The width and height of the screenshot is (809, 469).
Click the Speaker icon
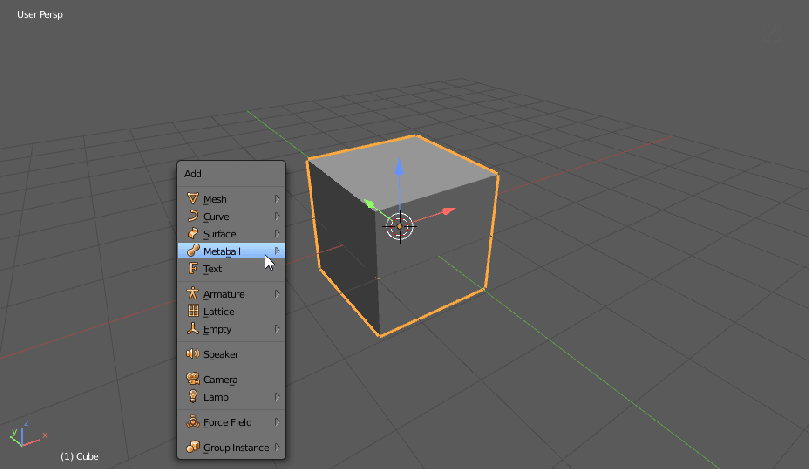(193, 354)
